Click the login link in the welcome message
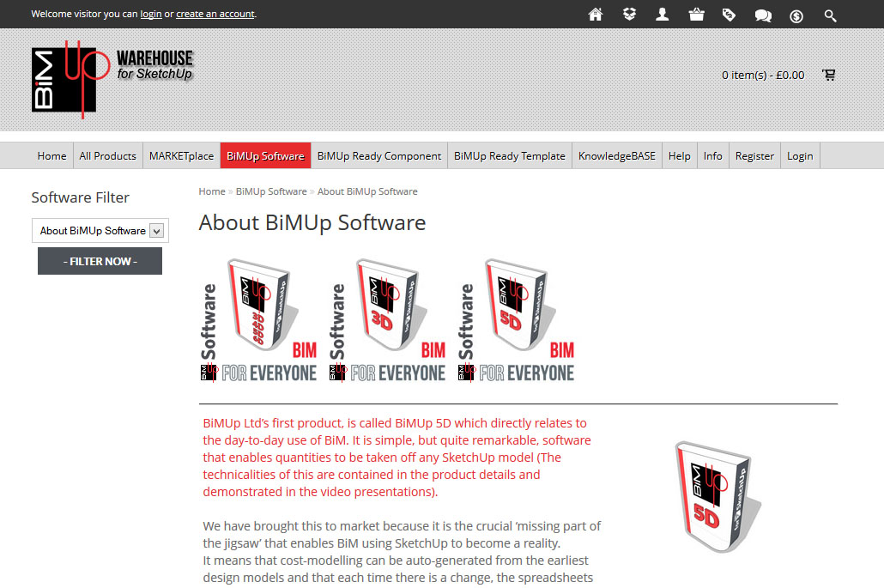The image size is (884, 588). (x=151, y=14)
